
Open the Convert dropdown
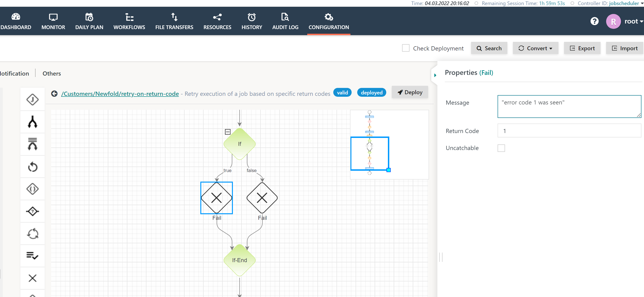(x=535, y=48)
